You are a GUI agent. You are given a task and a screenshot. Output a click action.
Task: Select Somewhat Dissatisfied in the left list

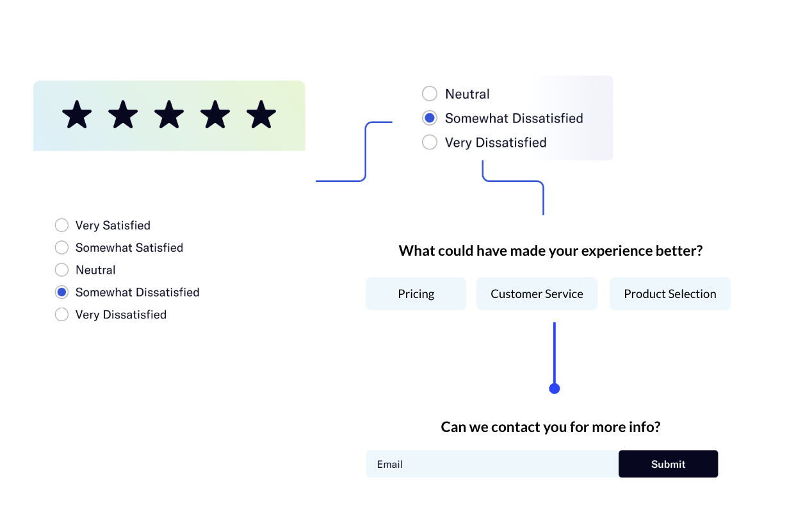61,292
